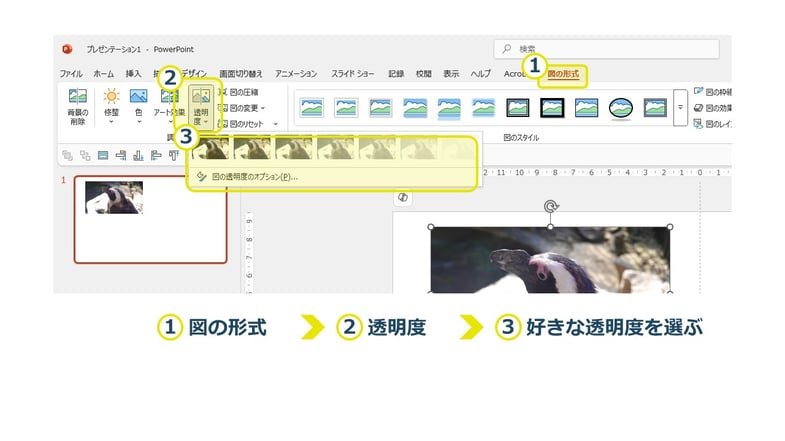The height and width of the screenshot is (441, 785).
Task: Open the Color (色) picture menu
Action: coord(139,106)
